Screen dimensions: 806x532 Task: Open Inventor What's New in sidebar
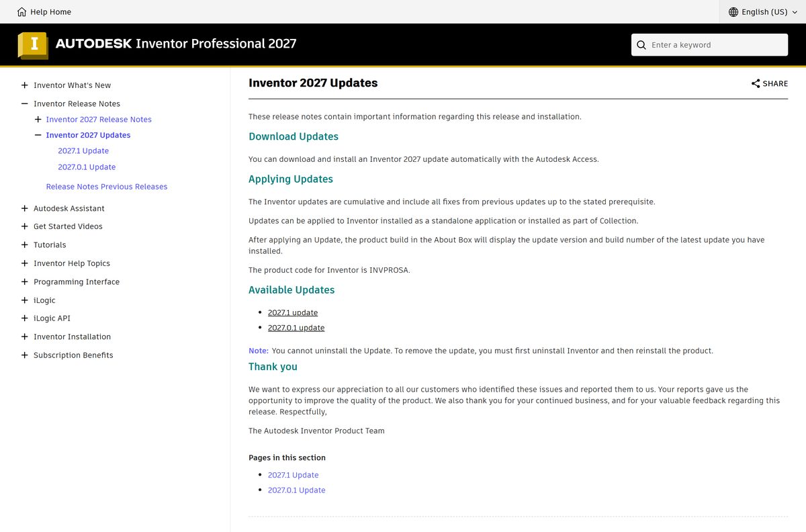click(x=72, y=85)
